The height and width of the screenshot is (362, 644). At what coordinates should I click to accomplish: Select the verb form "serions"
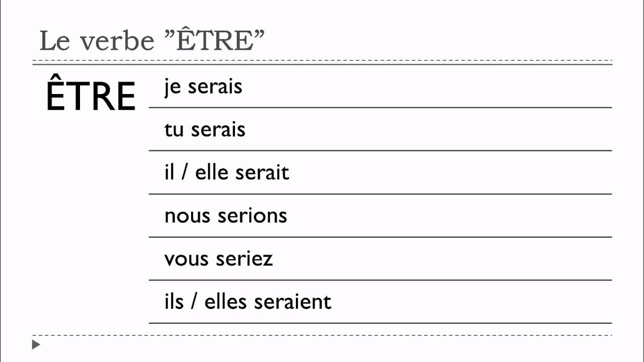[x=253, y=216]
